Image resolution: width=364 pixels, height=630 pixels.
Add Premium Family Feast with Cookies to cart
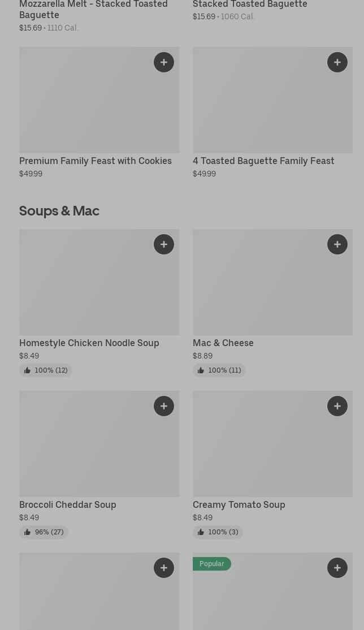tap(164, 62)
